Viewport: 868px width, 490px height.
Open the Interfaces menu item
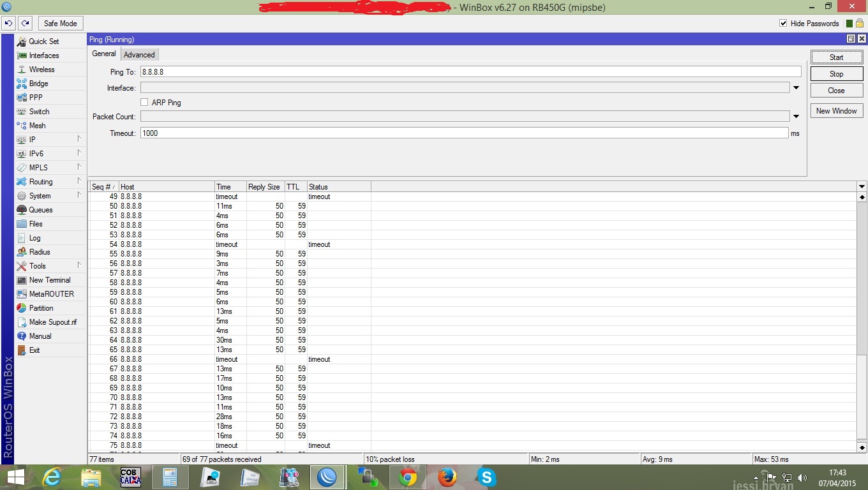click(x=50, y=56)
